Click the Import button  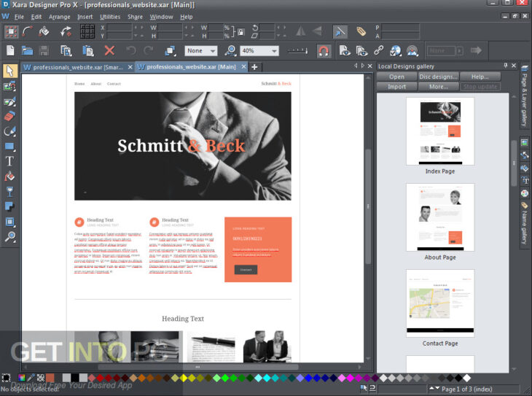(396, 87)
